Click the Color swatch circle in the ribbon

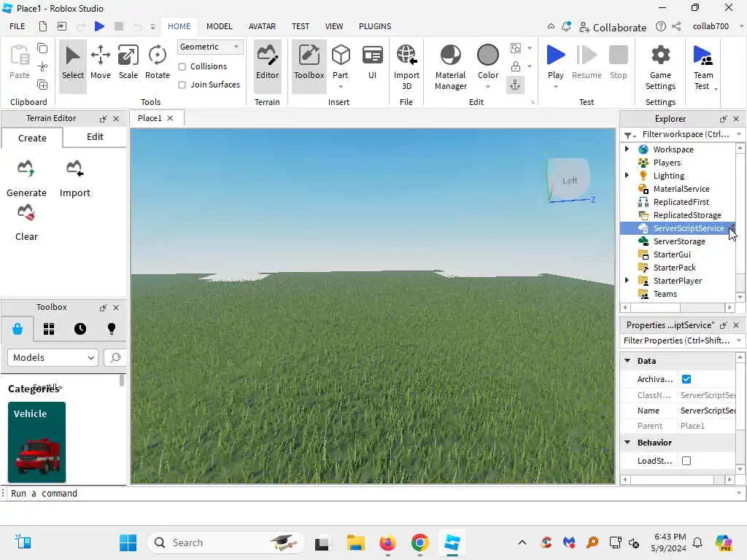[488, 55]
